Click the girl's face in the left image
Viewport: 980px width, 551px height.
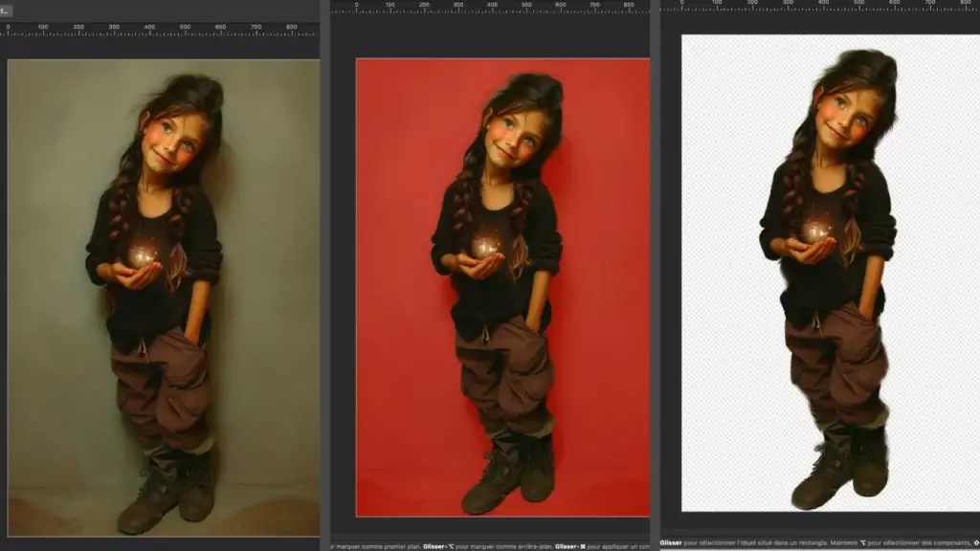coord(173,143)
